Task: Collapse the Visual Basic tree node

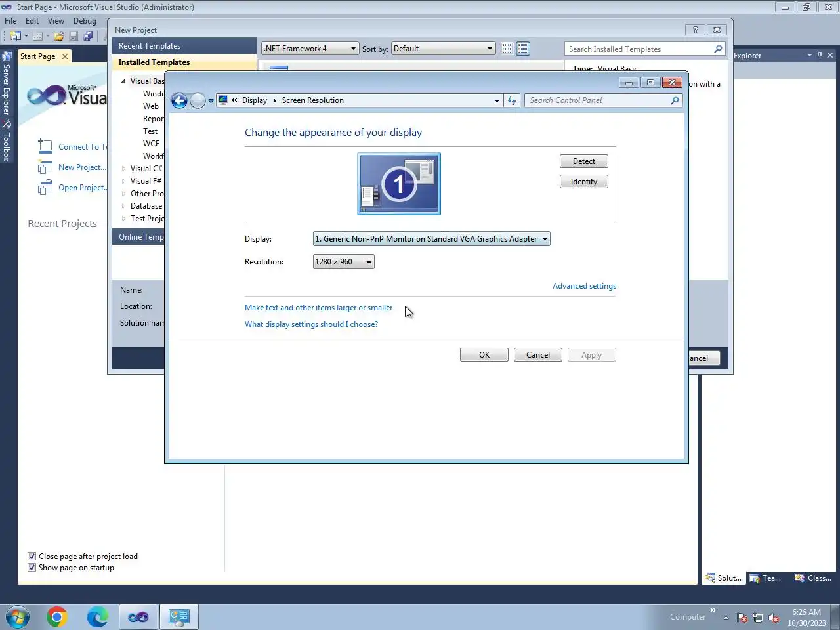Action: [123, 81]
